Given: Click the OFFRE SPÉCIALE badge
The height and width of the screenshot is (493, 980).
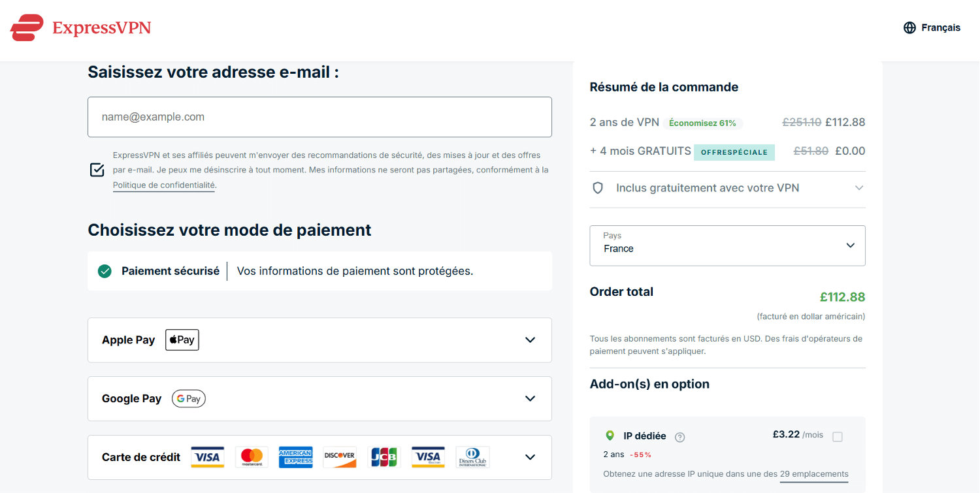Looking at the screenshot, I should 734,152.
